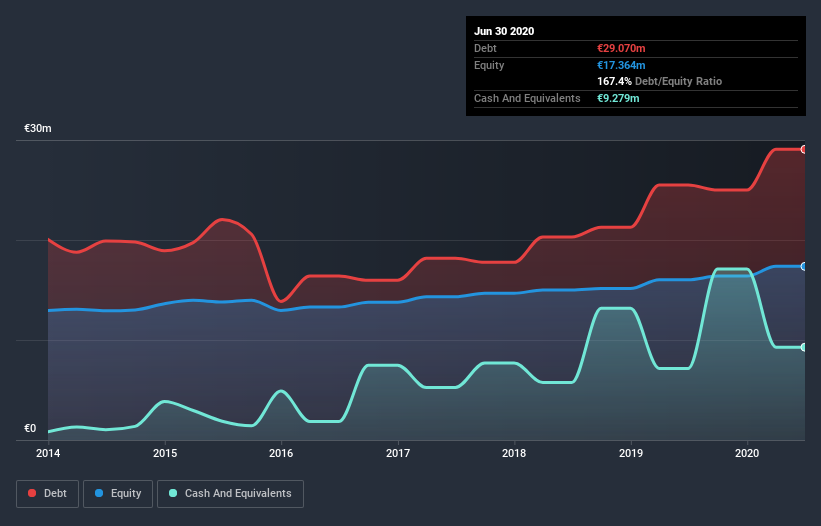Select the teal Cash end-point marker
This screenshot has height=526, width=821.
(804, 347)
